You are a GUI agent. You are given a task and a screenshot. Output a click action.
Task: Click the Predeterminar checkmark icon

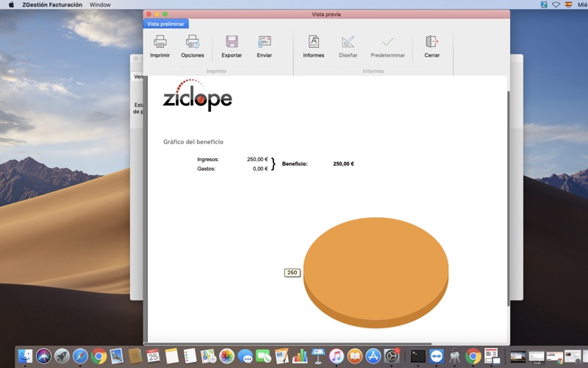click(x=388, y=41)
